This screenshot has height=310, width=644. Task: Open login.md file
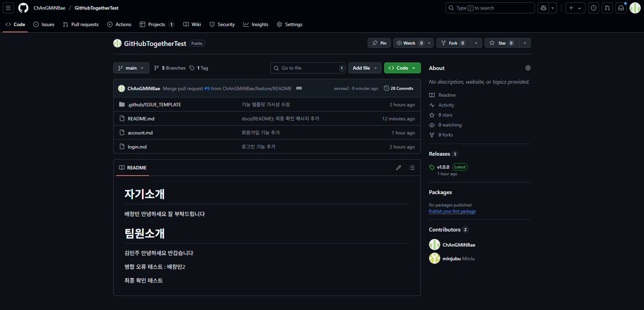tap(137, 147)
